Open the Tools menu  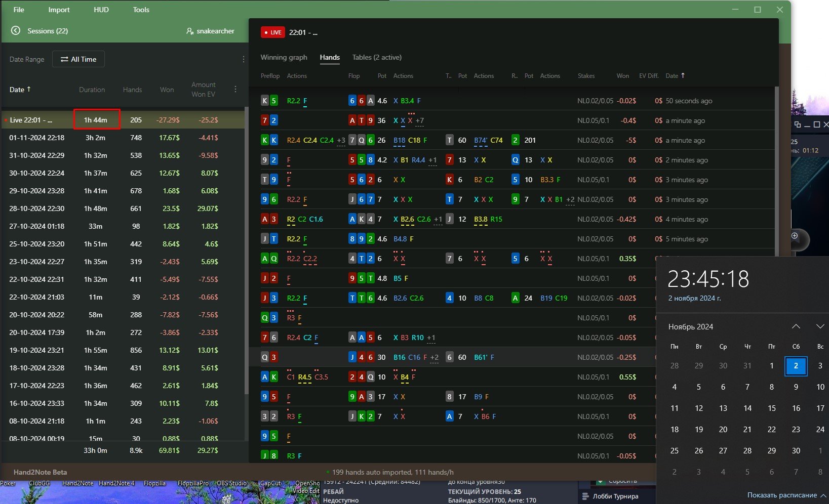pos(141,10)
